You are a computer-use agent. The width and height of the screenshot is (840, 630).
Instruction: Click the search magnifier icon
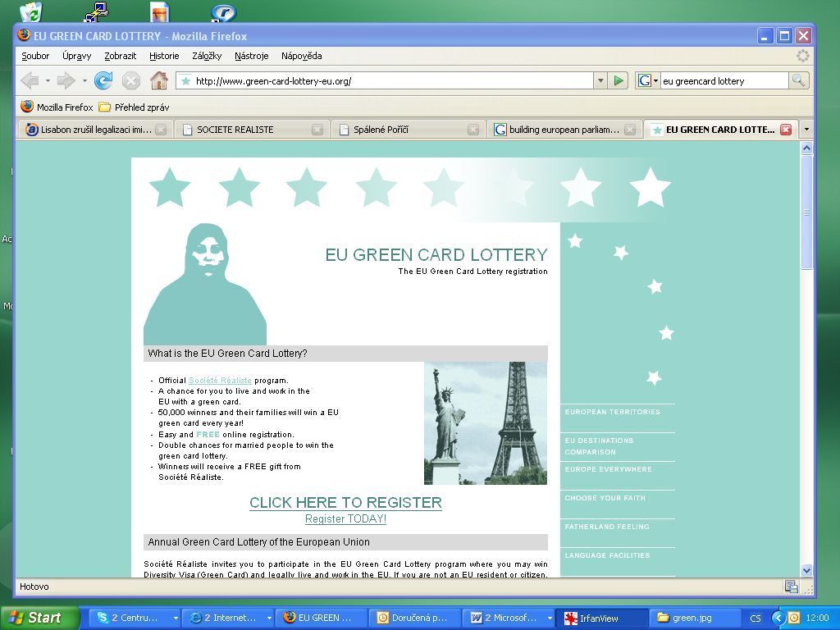click(x=798, y=81)
